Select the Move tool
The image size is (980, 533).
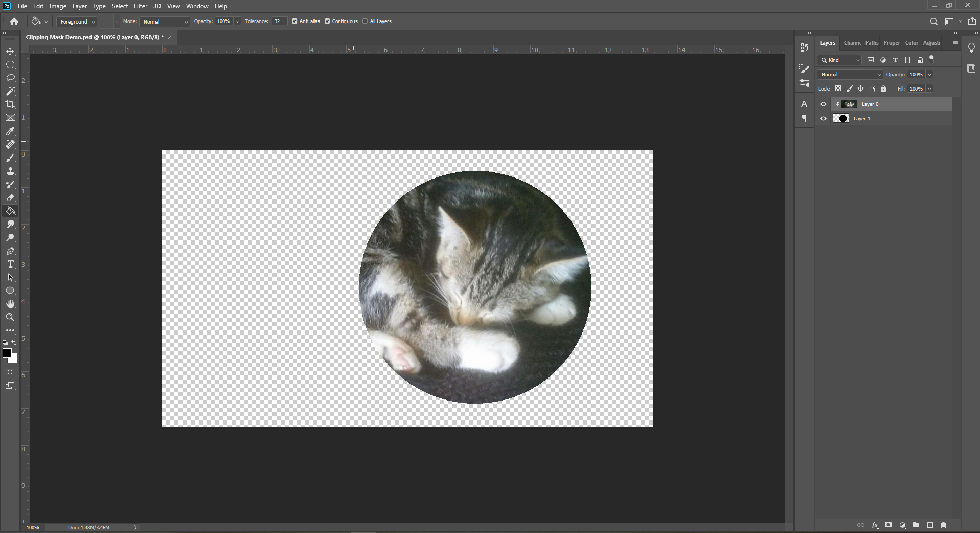click(10, 51)
